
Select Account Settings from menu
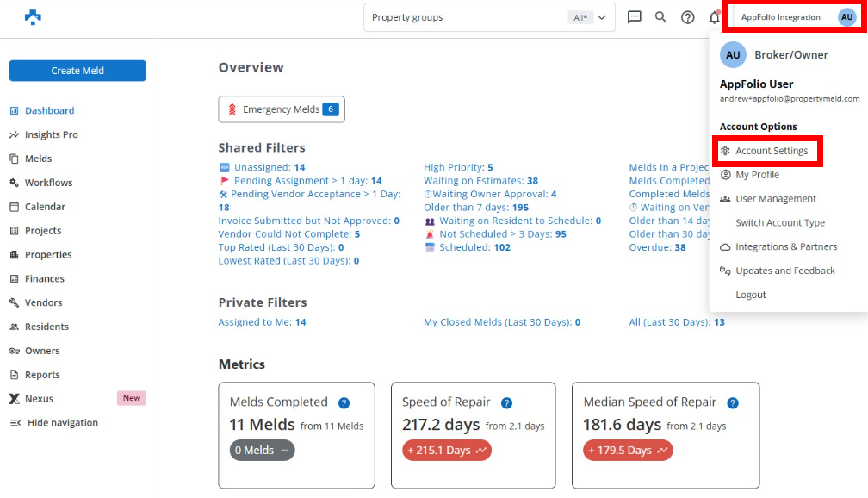(771, 151)
